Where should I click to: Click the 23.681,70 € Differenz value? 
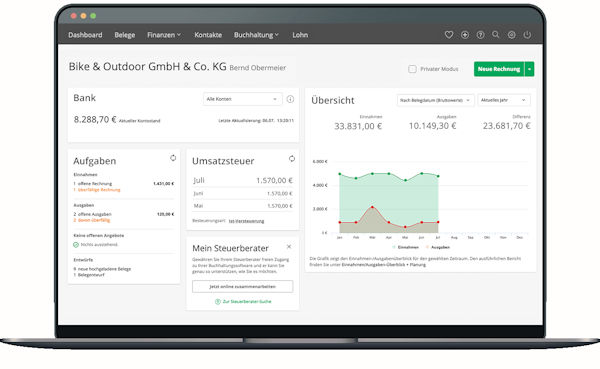[507, 126]
